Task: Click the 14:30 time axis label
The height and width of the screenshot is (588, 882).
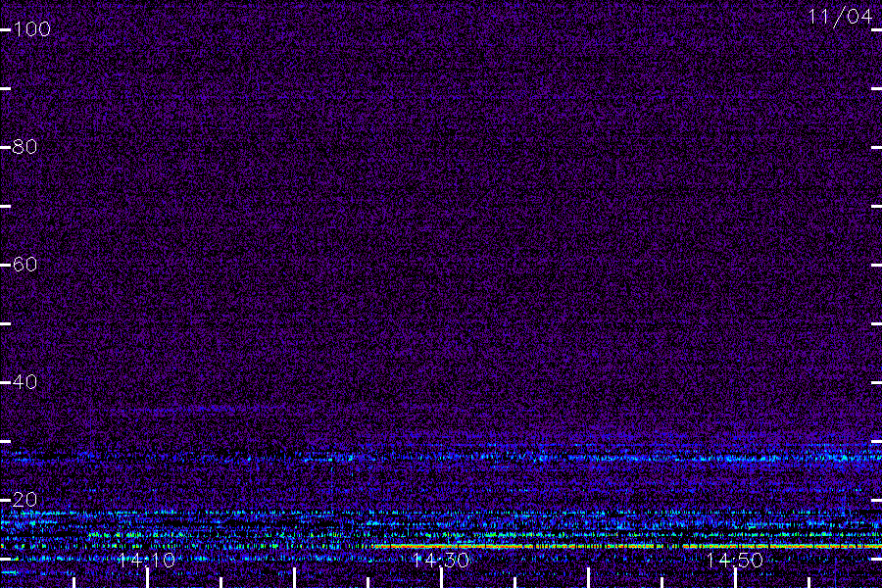Action: pyautogui.click(x=440, y=560)
